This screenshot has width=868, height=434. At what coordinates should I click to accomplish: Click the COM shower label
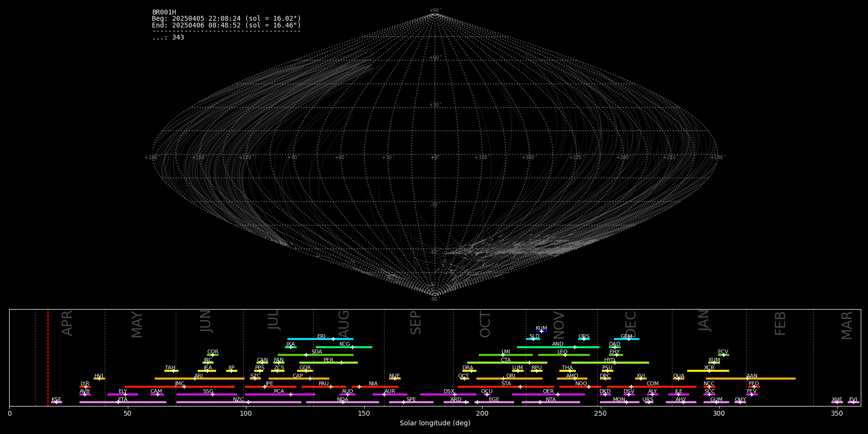coord(652,384)
